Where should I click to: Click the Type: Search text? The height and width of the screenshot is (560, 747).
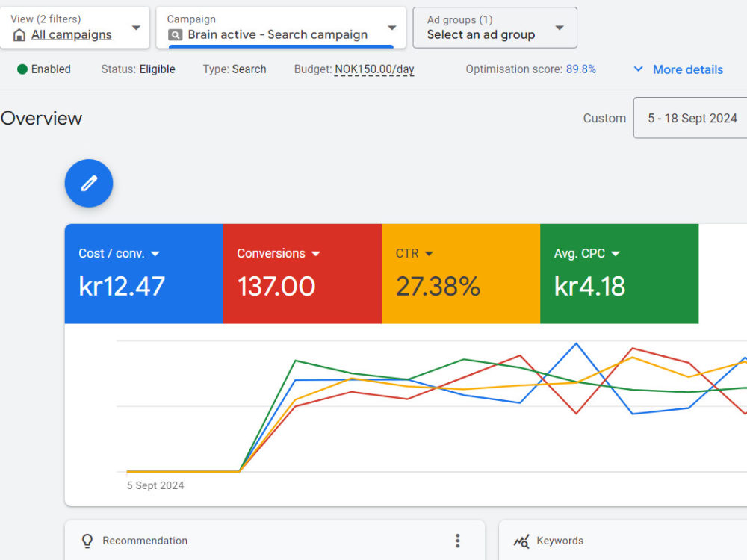pyautogui.click(x=235, y=69)
